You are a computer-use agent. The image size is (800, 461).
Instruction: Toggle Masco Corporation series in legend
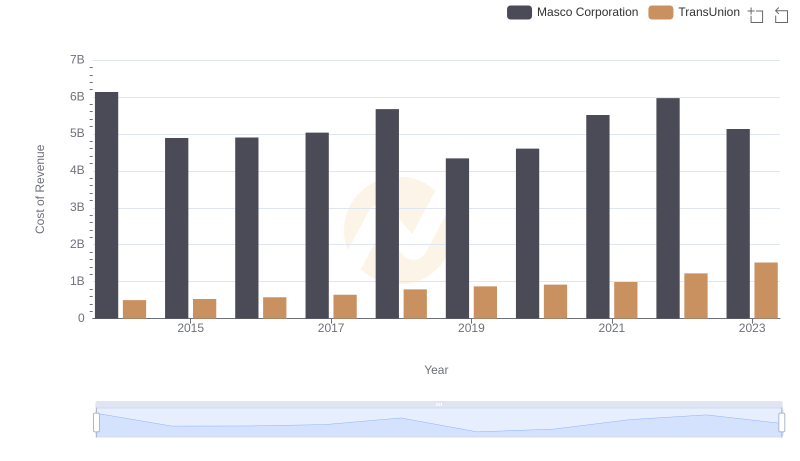572,12
